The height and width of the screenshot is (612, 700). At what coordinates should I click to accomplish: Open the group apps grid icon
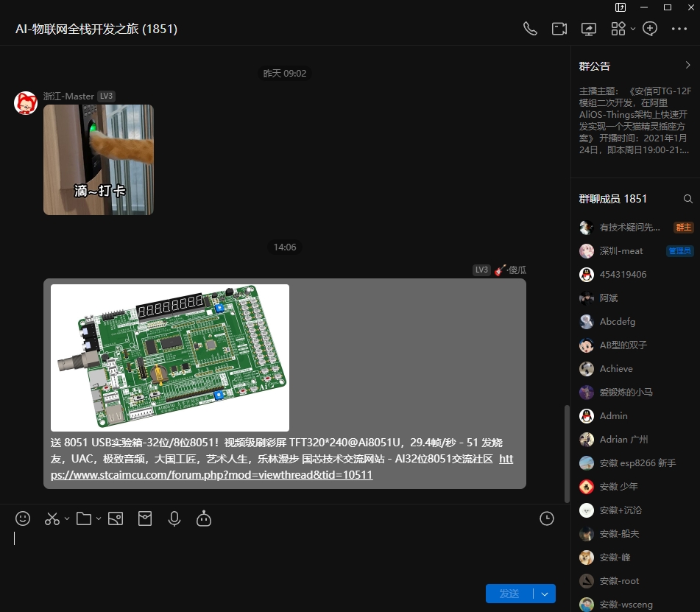618,29
